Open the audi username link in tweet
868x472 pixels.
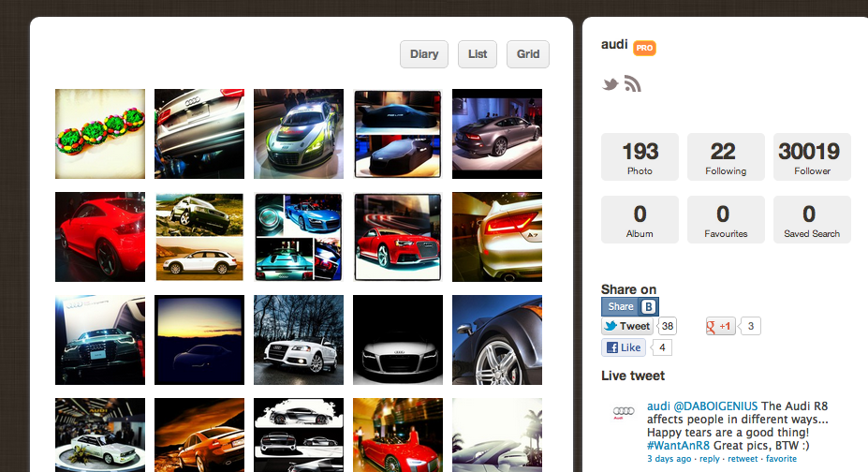(x=658, y=406)
